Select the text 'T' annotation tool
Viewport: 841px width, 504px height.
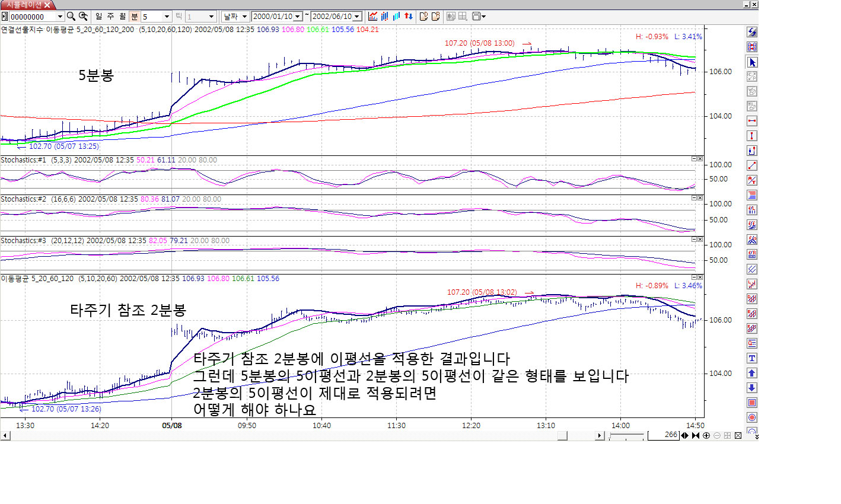point(752,358)
